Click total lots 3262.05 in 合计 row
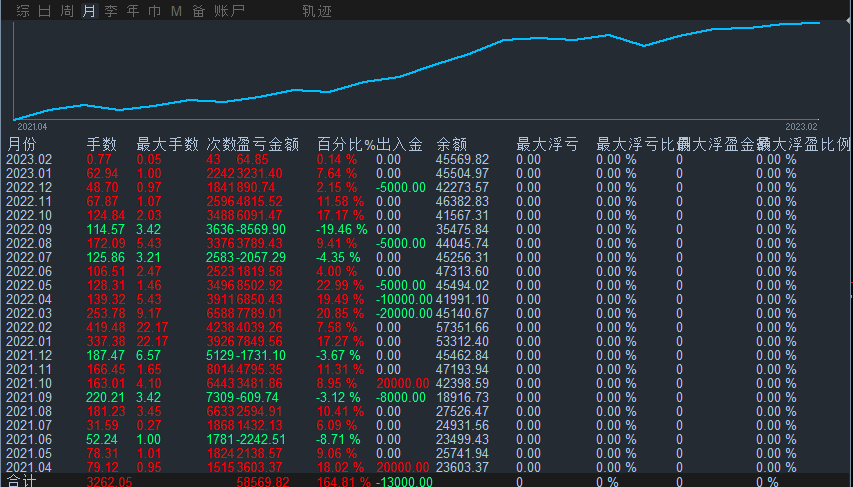 pyautogui.click(x=109, y=482)
